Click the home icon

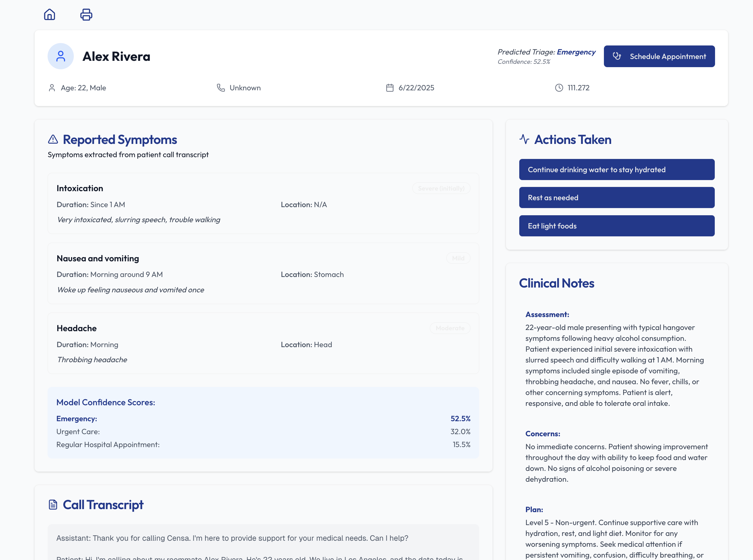[x=49, y=14]
